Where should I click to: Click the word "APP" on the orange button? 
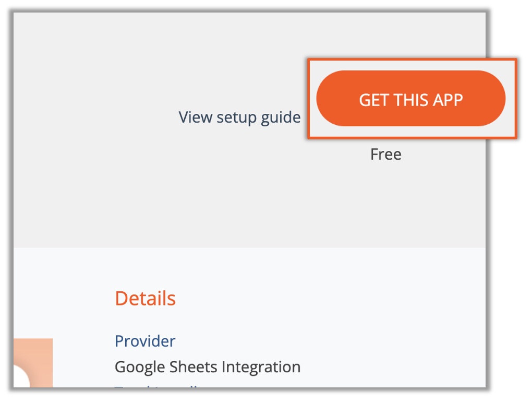448,100
